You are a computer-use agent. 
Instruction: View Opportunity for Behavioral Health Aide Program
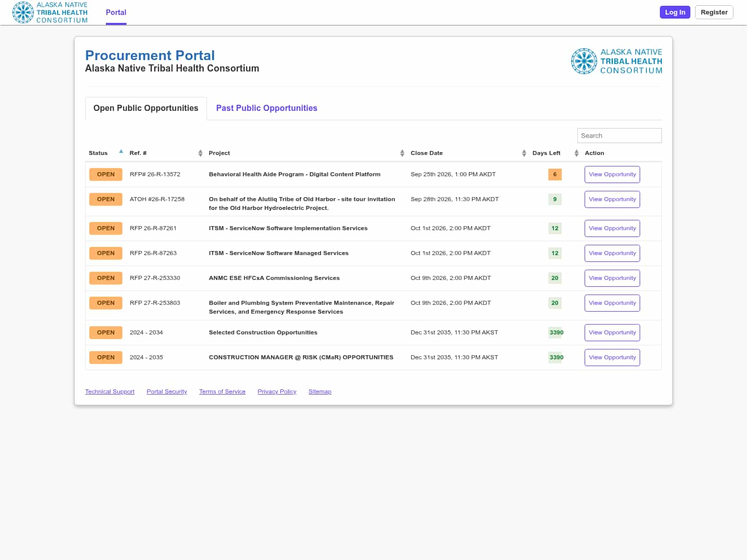tap(612, 174)
